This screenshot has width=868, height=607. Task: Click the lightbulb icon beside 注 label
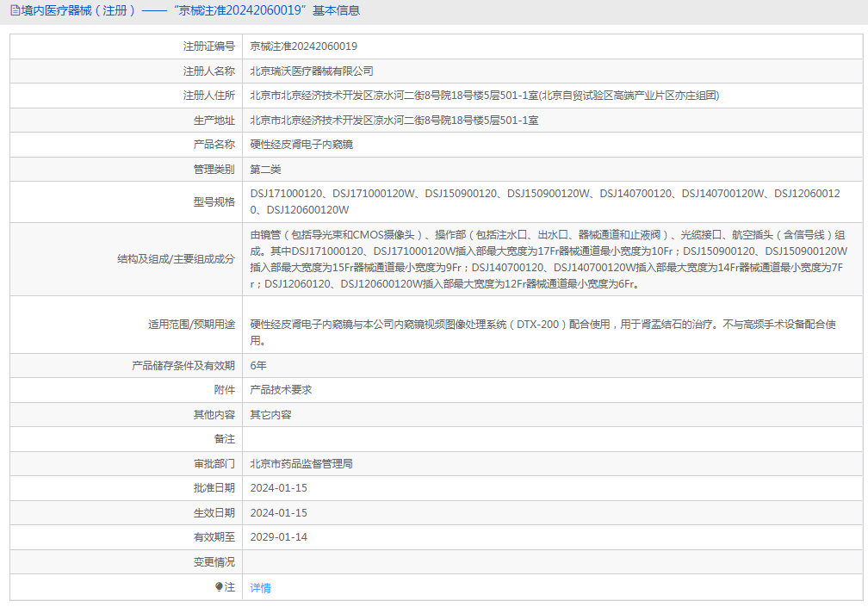(x=220, y=586)
